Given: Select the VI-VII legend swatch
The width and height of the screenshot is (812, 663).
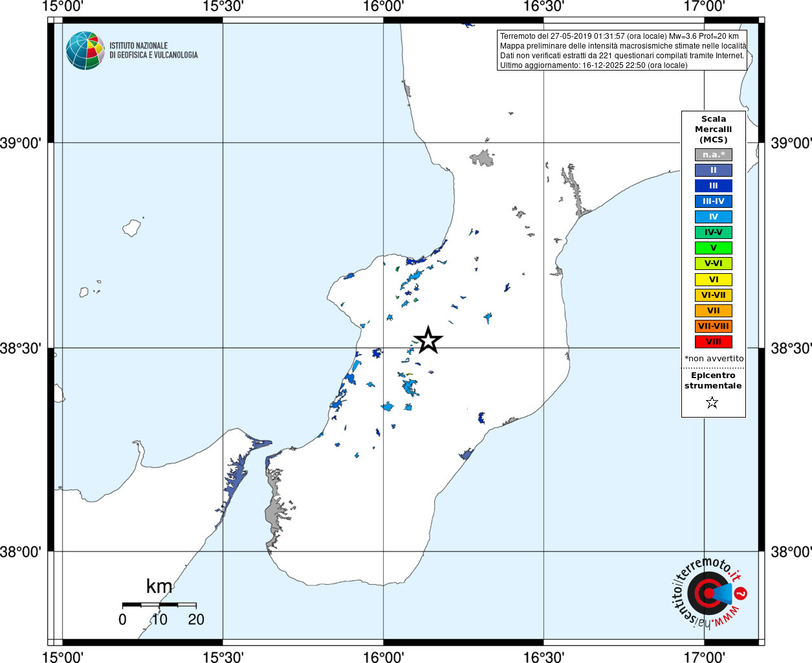Looking at the screenshot, I should [x=714, y=295].
